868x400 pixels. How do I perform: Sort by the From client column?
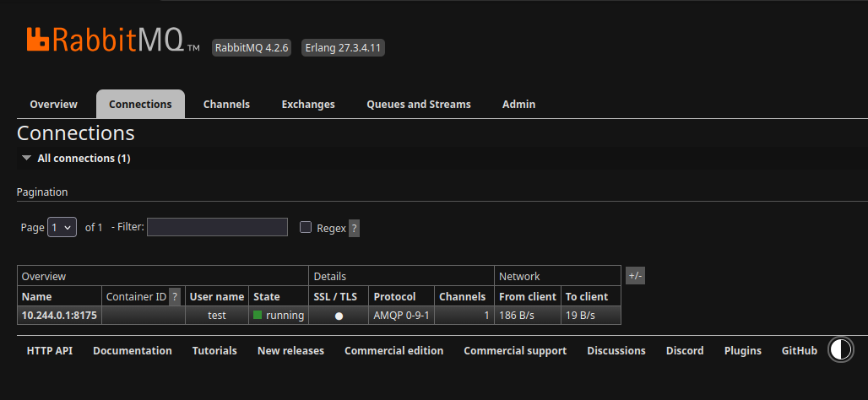pyautogui.click(x=528, y=296)
